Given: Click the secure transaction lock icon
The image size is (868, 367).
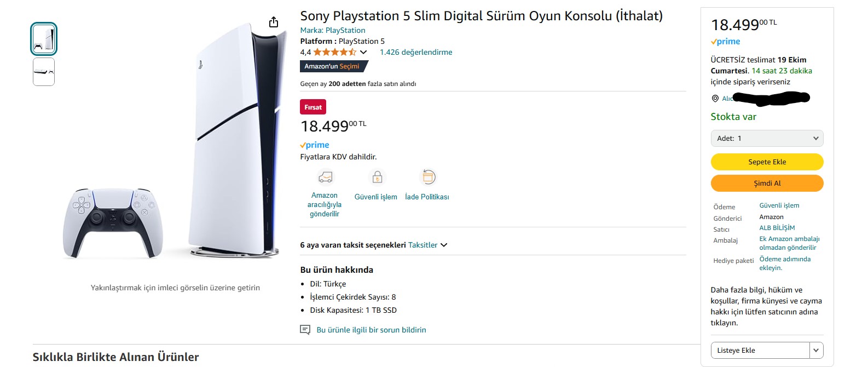Looking at the screenshot, I should point(377,177).
